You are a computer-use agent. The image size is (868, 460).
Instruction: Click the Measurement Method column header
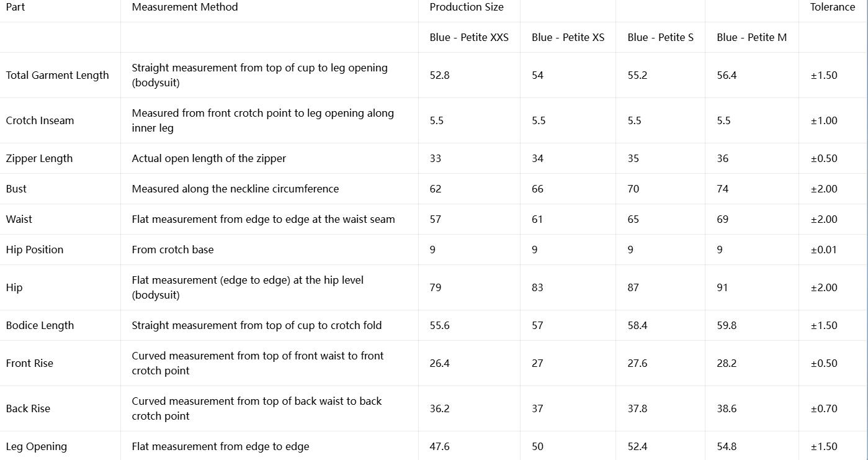(185, 7)
